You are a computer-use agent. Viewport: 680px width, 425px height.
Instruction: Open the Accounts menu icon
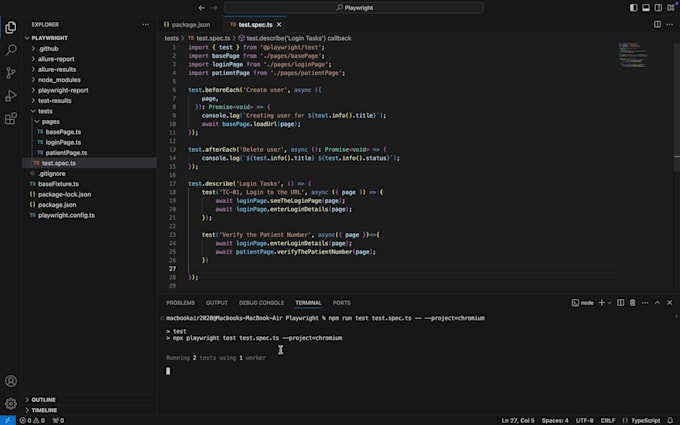pos(11,381)
